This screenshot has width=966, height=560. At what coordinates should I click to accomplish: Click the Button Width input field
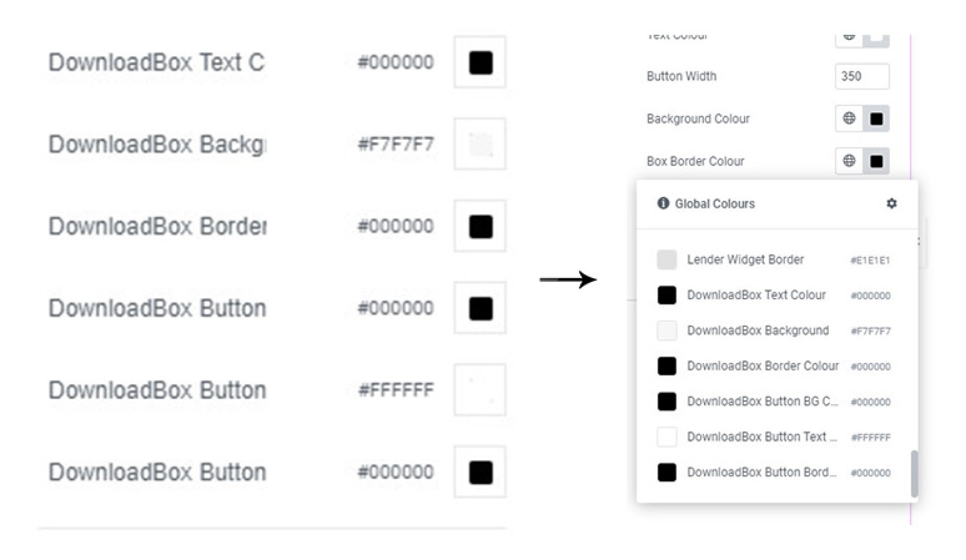tap(862, 76)
